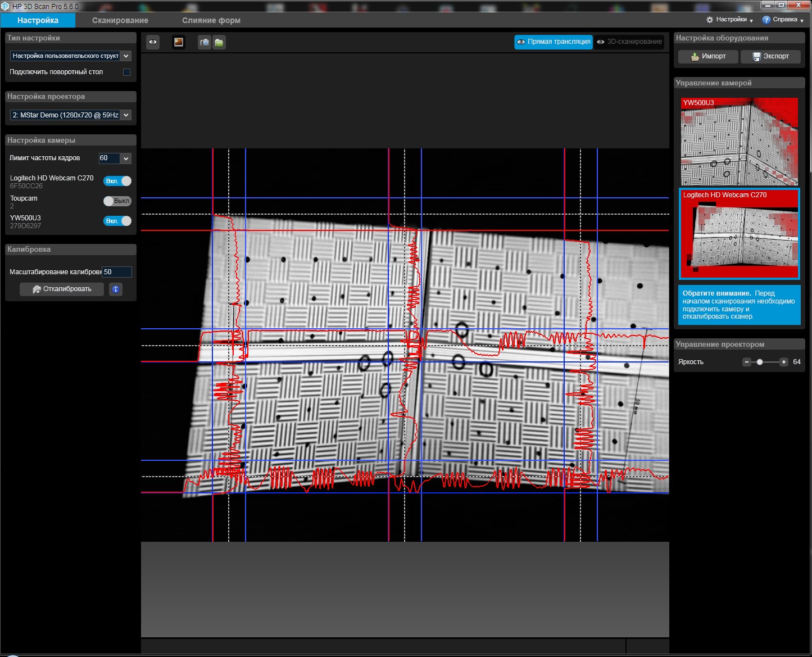Click the blue calibration info icon

click(x=116, y=289)
